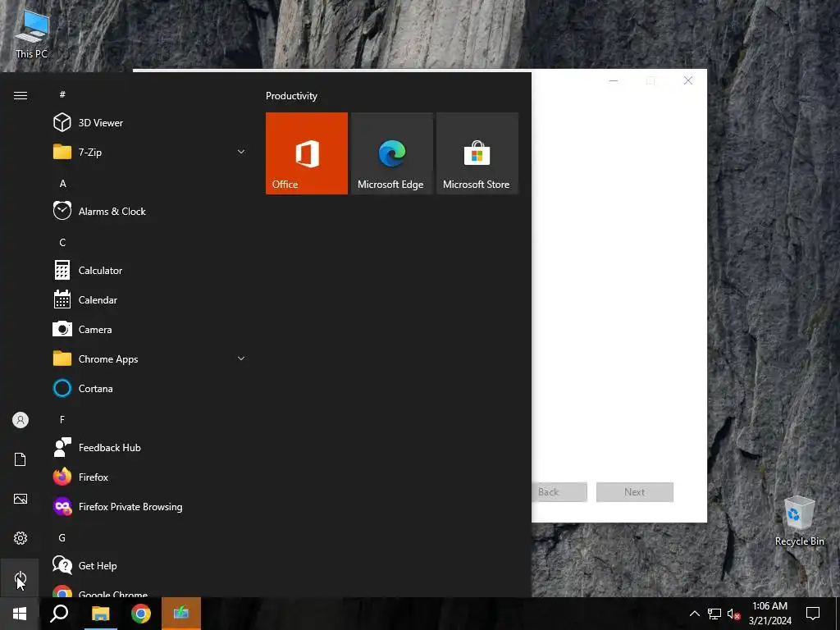Expand the Chrome Apps folder chevron
The width and height of the screenshot is (840, 630).
click(241, 359)
